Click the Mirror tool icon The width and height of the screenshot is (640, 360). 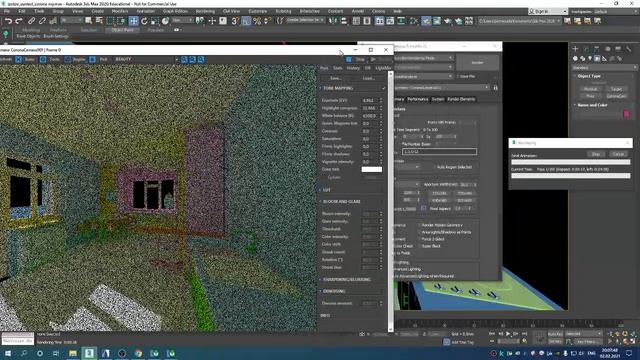click(x=333, y=21)
